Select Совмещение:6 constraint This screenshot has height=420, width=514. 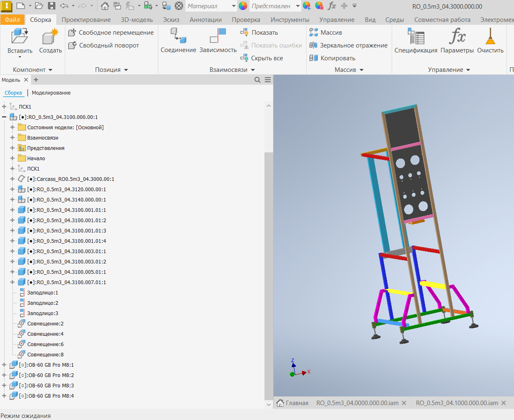pyautogui.click(x=45, y=344)
